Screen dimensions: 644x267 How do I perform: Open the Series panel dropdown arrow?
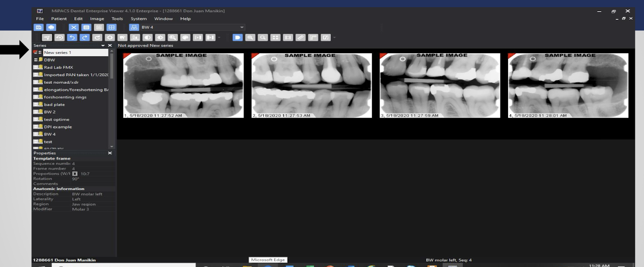pos(103,46)
